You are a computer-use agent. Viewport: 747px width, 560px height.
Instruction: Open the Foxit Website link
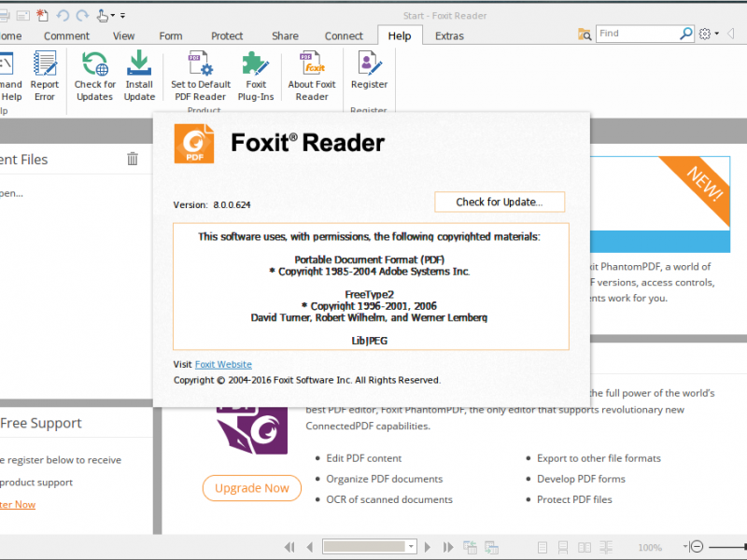[223, 364]
